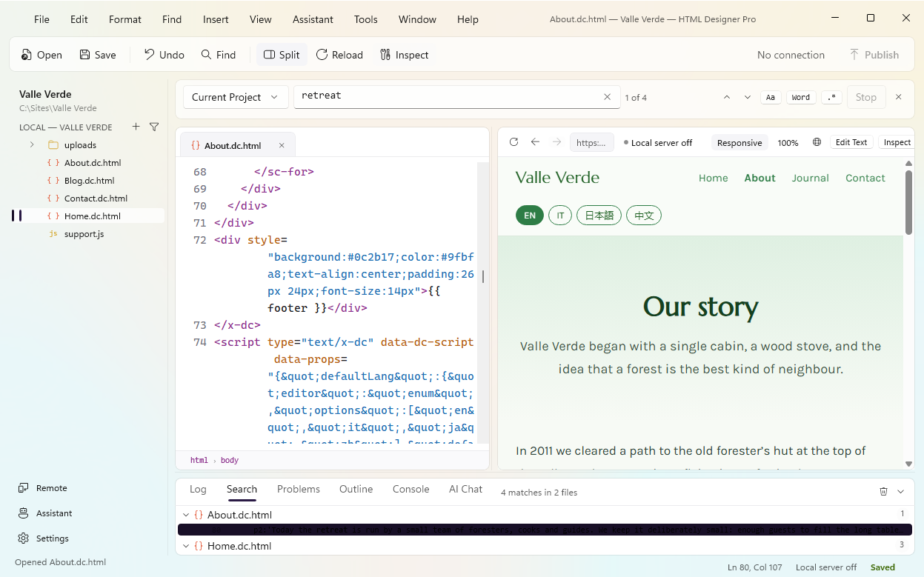
Task: Open Remote in the sidebar footer
Action: point(43,488)
